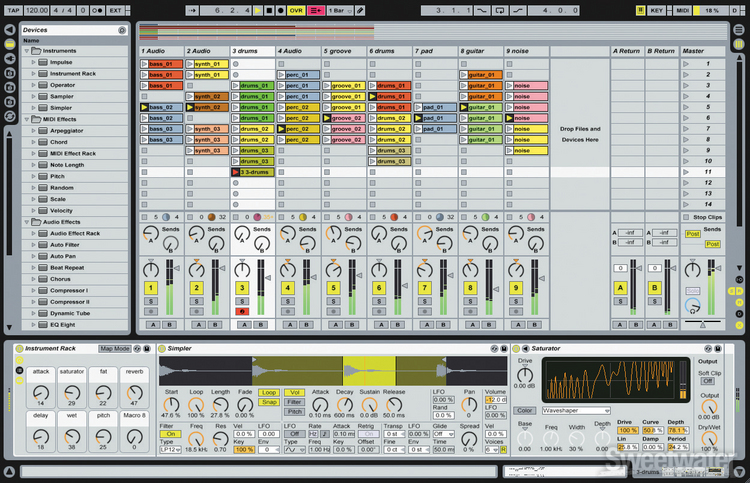Click the Punch-In switch

coord(482,10)
